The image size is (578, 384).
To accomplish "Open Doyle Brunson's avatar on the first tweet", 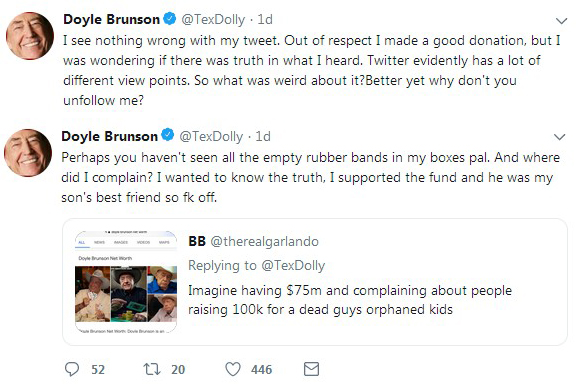I will [30, 36].
